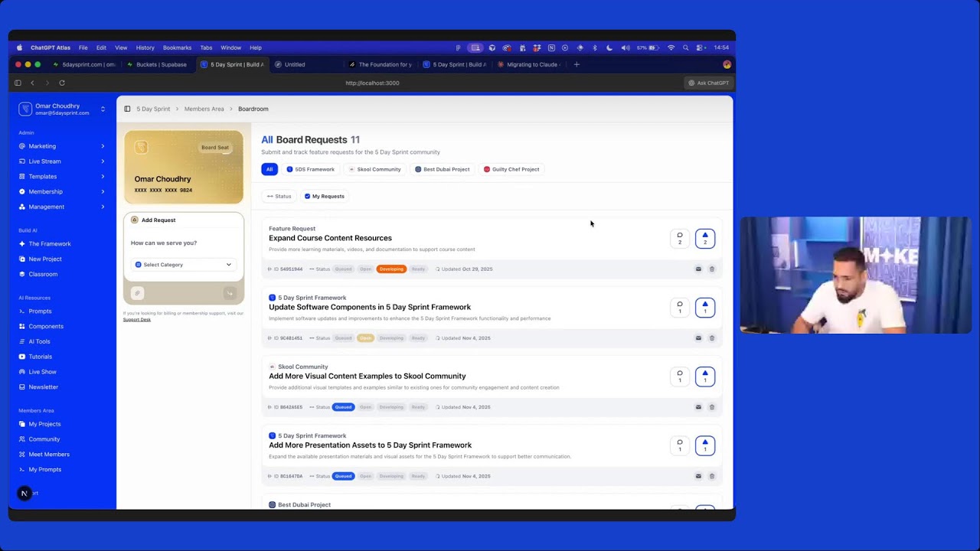Upvote the Update Software Components request

tap(705, 308)
